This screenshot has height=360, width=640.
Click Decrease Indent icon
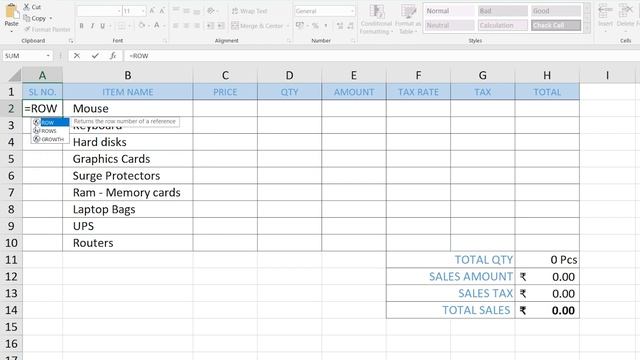(210, 26)
